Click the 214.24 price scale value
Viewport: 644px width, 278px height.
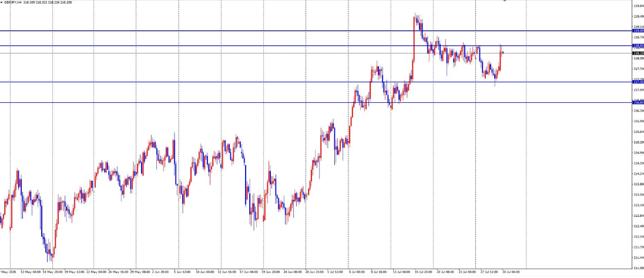click(x=639, y=174)
